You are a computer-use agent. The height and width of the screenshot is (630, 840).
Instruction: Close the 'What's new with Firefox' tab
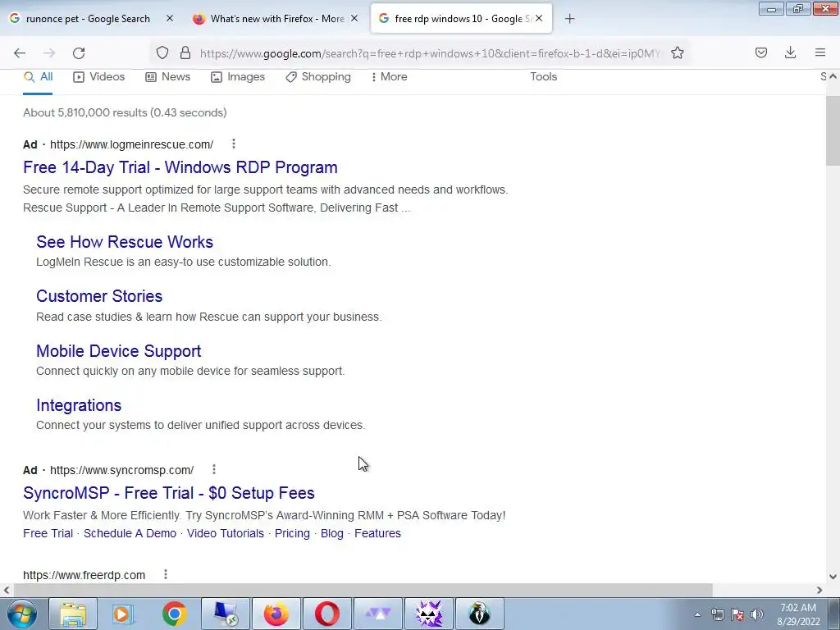coord(354,18)
